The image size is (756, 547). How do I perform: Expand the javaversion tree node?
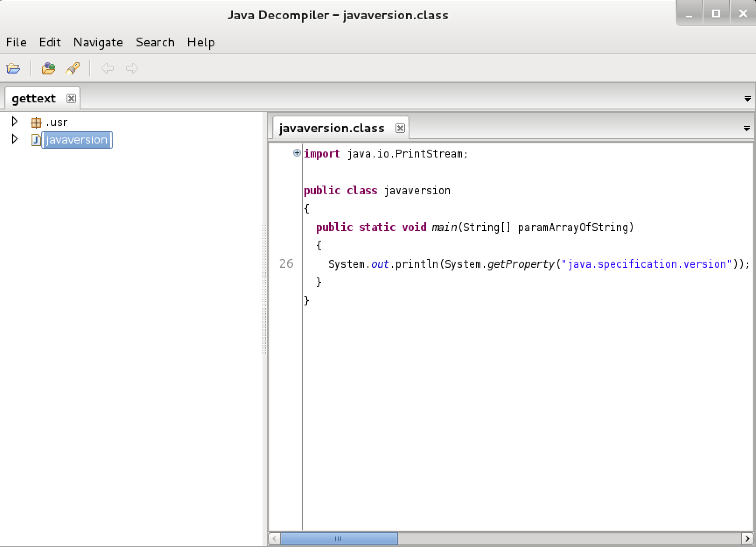(x=15, y=139)
